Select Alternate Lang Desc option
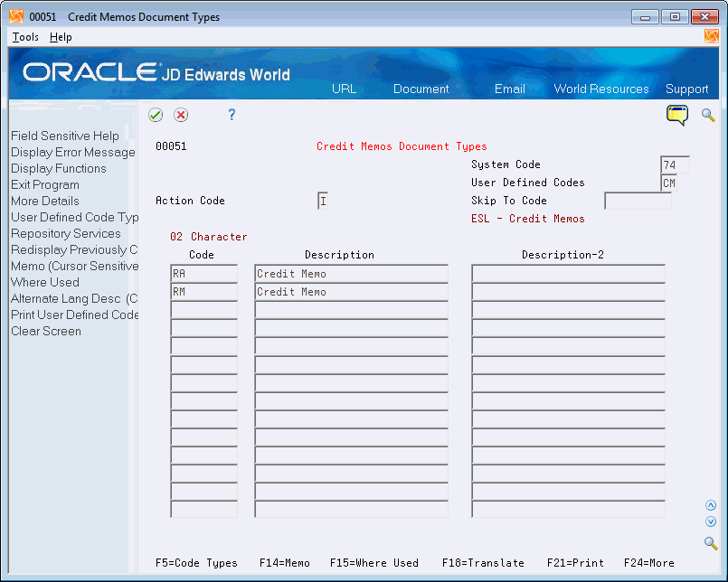The height and width of the screenshot is (582, 728). pos(74,298)
